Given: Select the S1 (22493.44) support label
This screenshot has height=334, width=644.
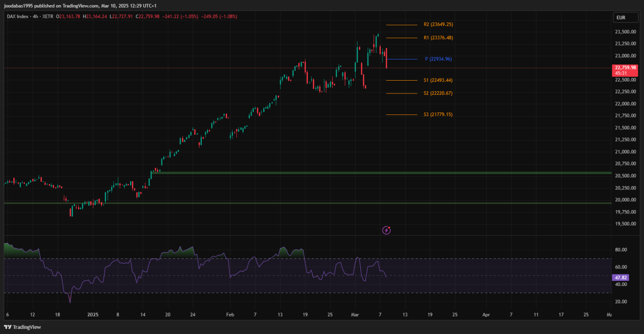Looking at the screenshot, I should (x=438, y=81).
